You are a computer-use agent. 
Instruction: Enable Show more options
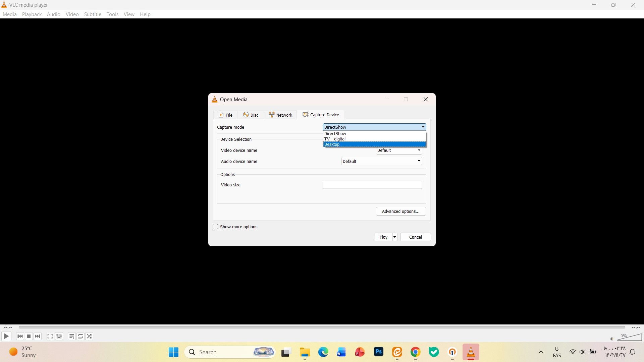tap(215, 226)
